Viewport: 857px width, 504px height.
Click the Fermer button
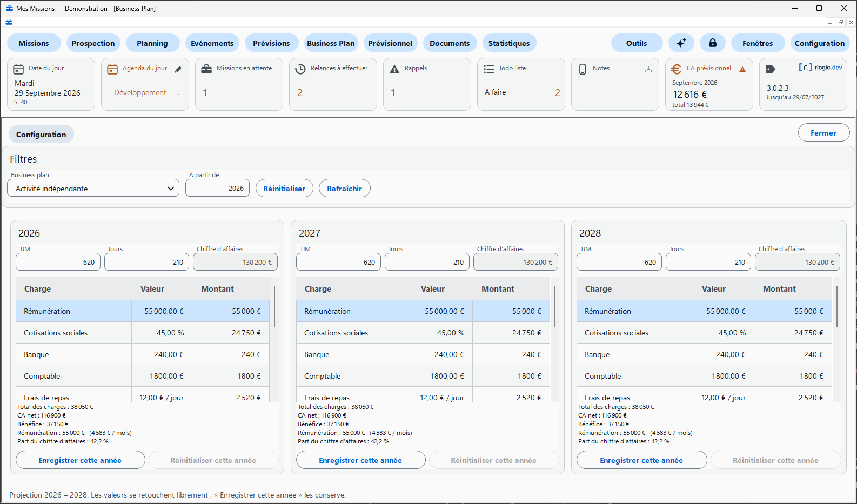823,133
